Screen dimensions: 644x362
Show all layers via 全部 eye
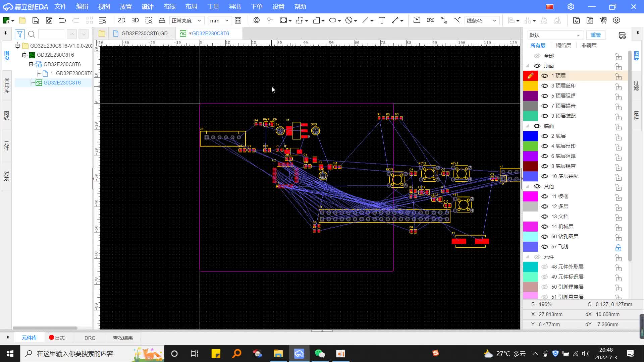coord(537,56)
